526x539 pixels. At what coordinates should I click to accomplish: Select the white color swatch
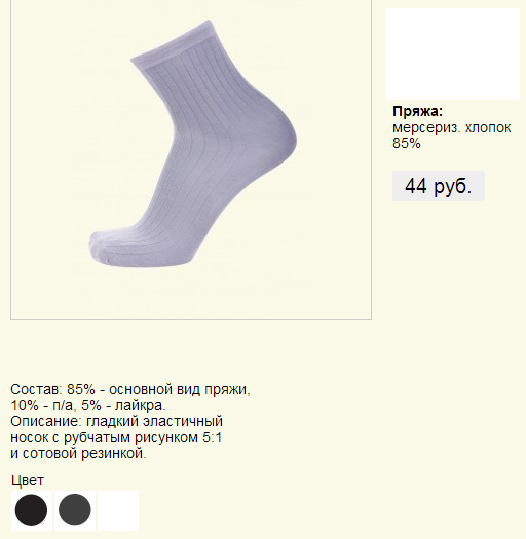(119, 511)
